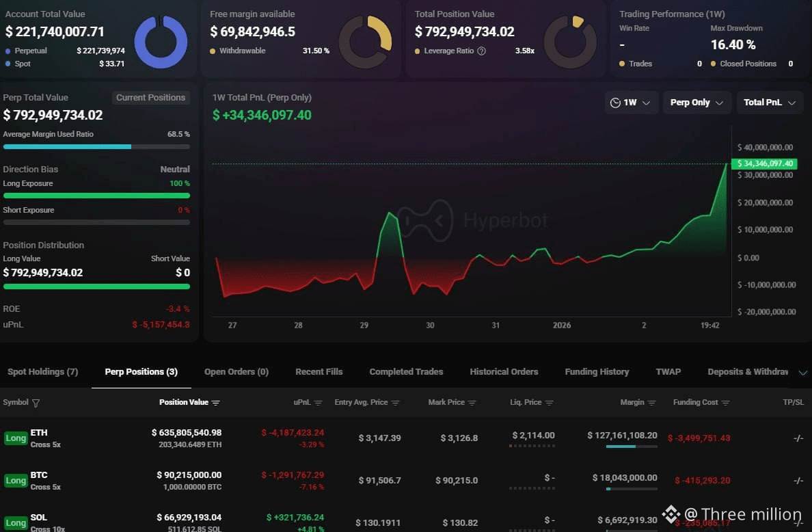Open the Historical Orders tab
The image size is (812, 532).
[504, 372]
